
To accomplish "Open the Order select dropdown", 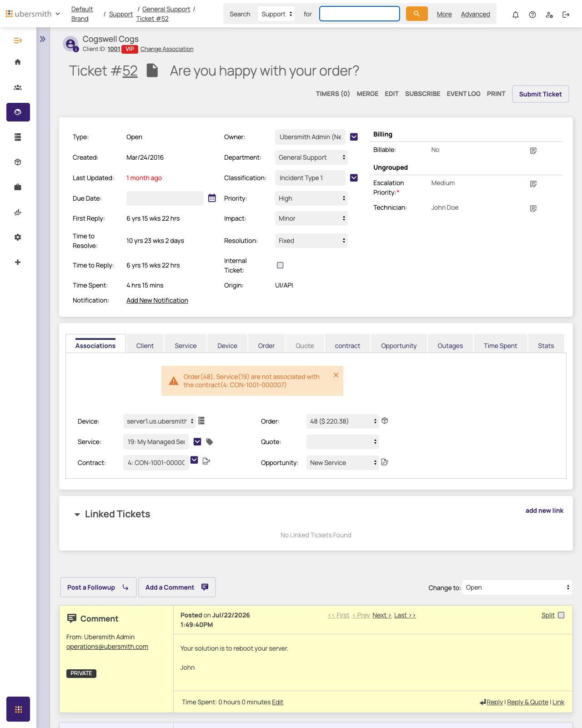I will (x=343, y=421).
